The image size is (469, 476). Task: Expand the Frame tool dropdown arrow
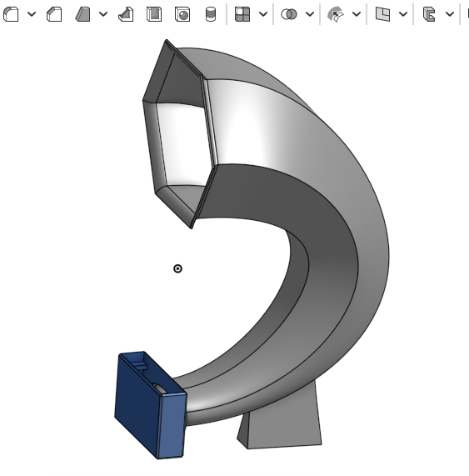point(450,14)
